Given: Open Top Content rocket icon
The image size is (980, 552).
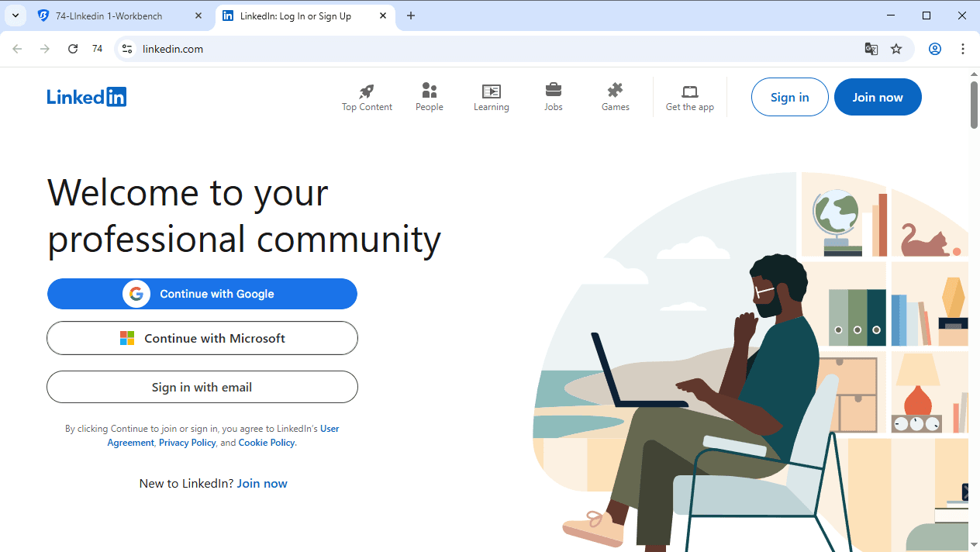Looking at the screenshot, I should (367, 91).
